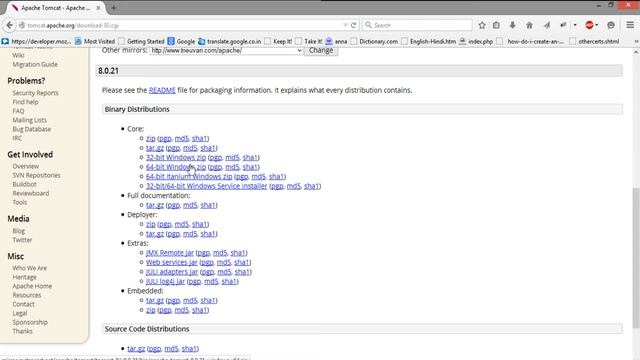Open Bug Database sidebar link
This screenshot has width=640, height=360.
point(31,129)
